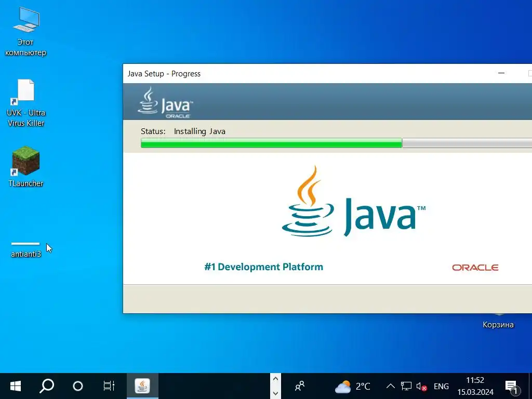Open Cortana circle icon on taskbar
This screenshot has height=399, width=532.
[x=78, y=386]
